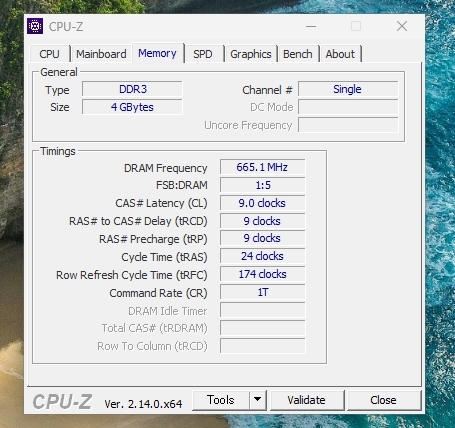Viewport: 455px width, 428px height.
Task: Click the Tools button
Action: tap(221, 400)
